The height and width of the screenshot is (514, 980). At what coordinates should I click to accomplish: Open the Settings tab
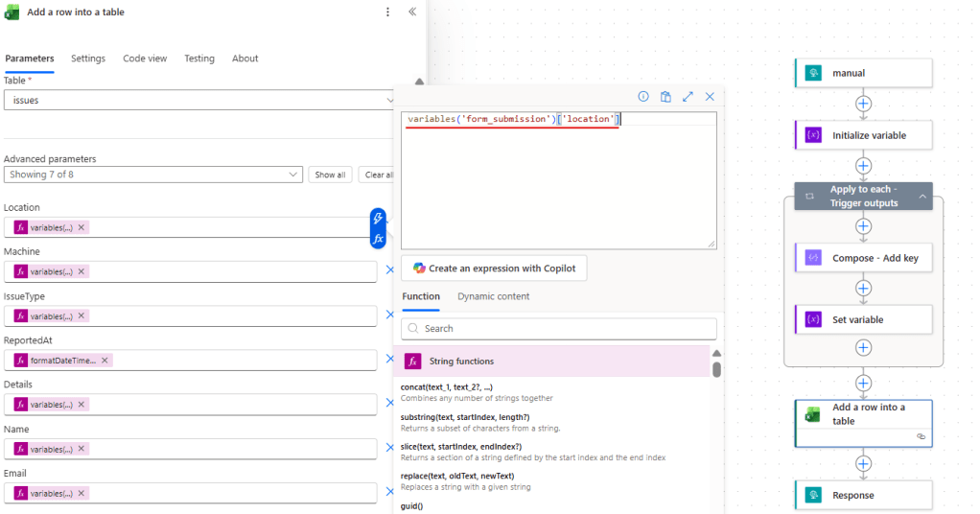click(x=88, y=58)
